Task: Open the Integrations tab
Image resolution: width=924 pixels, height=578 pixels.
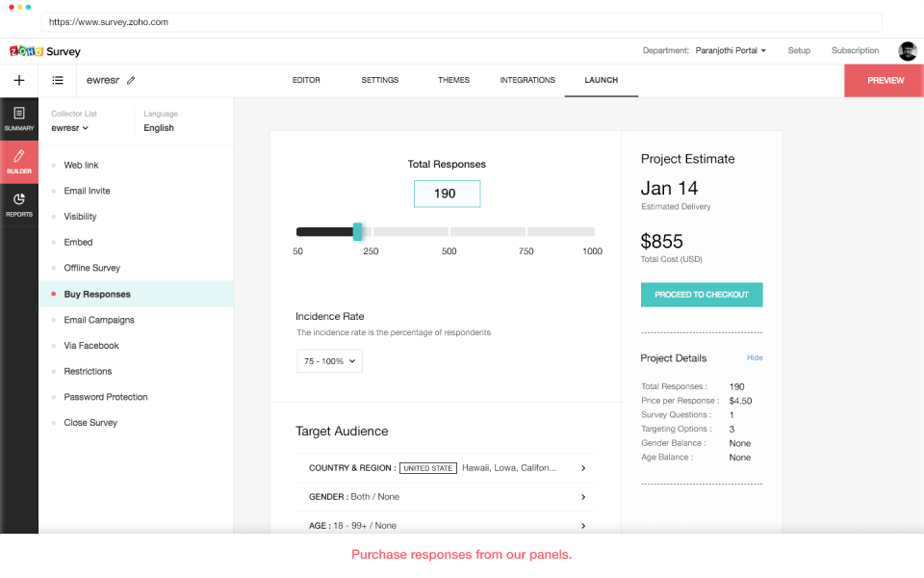Action: click(527, 81)
